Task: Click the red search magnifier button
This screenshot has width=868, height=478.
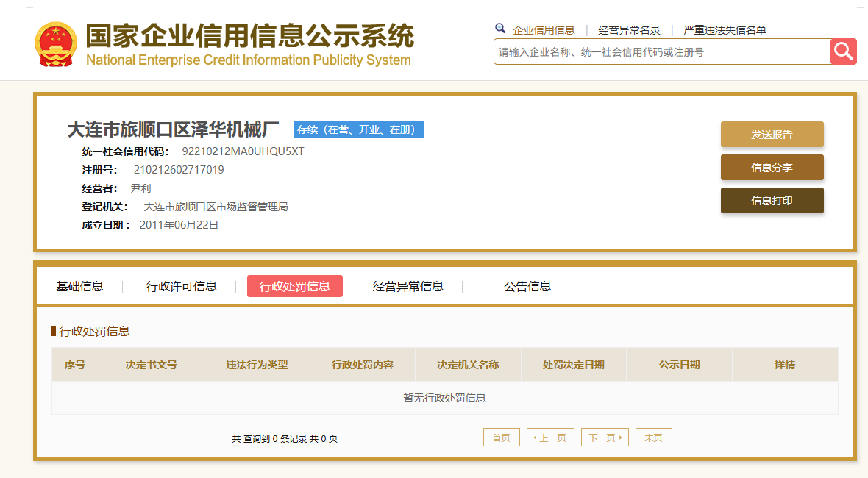Action: pos(843,51)
